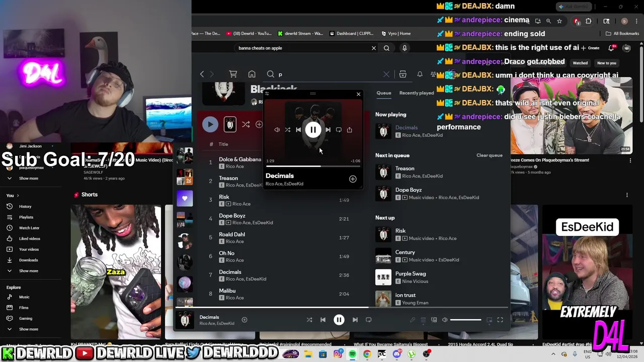This screenshot has width=644, height=362.
Task: Play Dolce & Gabbana track row
Action: (x=279, y=162)
